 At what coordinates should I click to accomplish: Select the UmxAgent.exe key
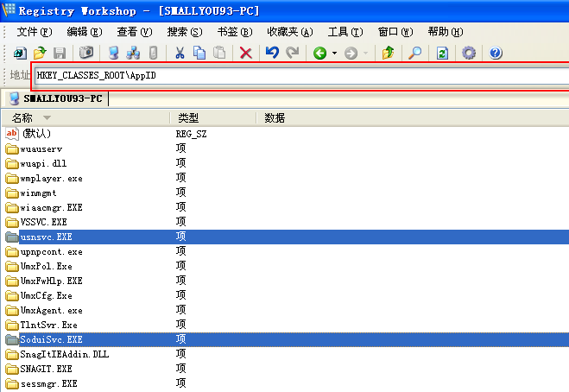(x=51, y=310)
